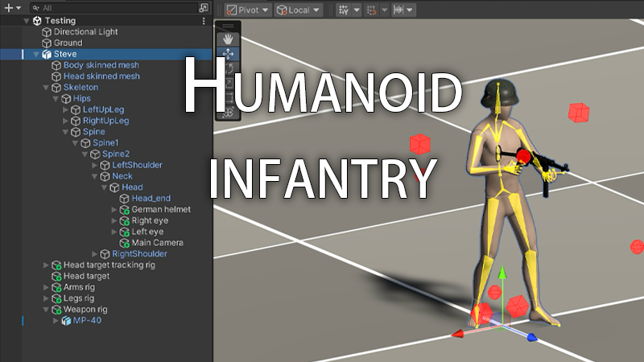Viewport: 644px width, 362px height.
Task: Select the Hand tool in scene toolbar
Action: click(228, 39)
